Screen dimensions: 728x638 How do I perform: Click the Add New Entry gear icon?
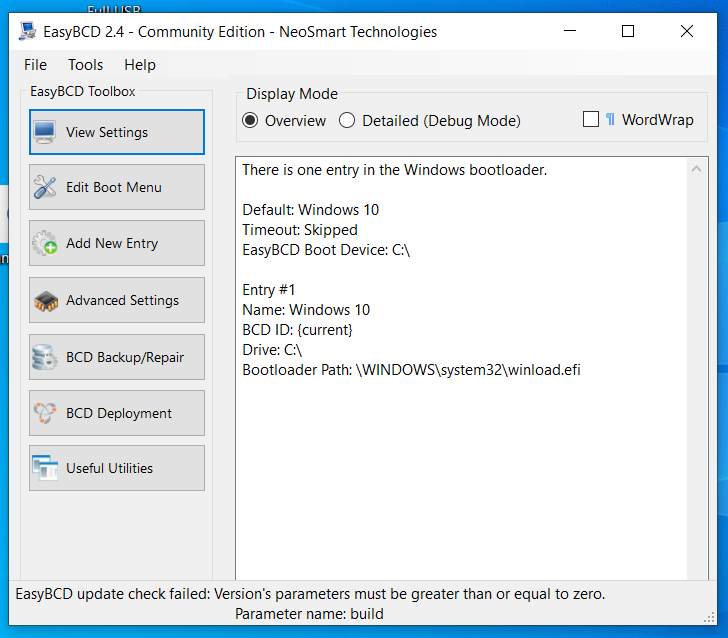pyautogui.click(x=45, y=243)
